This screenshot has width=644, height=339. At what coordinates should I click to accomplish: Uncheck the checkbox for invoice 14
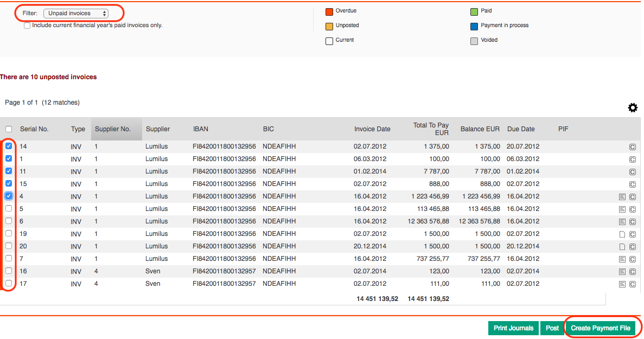pos(9,146)
